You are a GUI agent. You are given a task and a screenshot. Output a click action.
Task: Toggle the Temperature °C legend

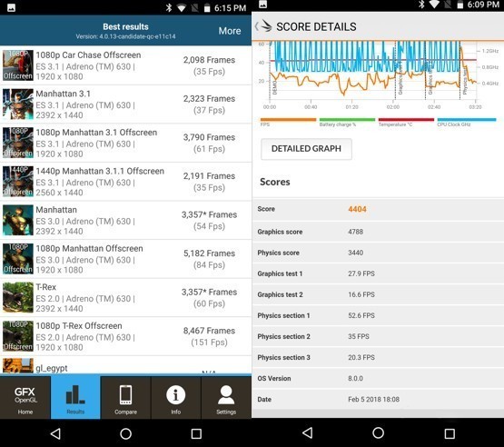(406, 123)
